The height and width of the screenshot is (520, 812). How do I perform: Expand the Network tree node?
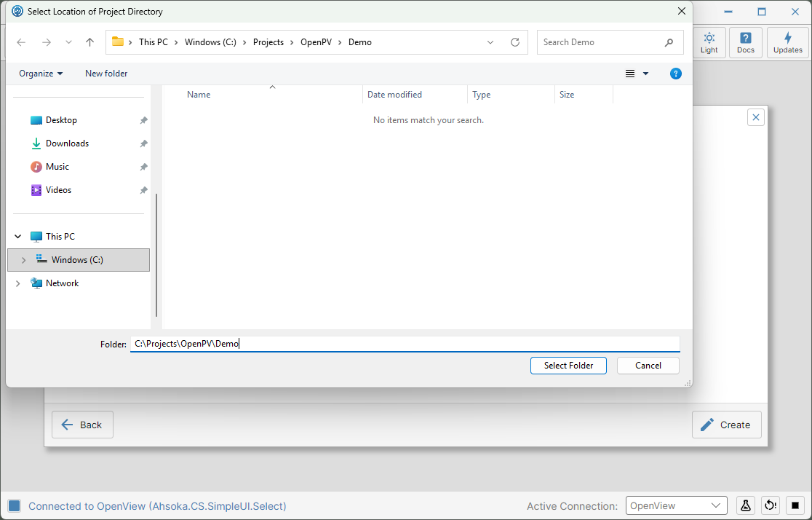(18, 283)
